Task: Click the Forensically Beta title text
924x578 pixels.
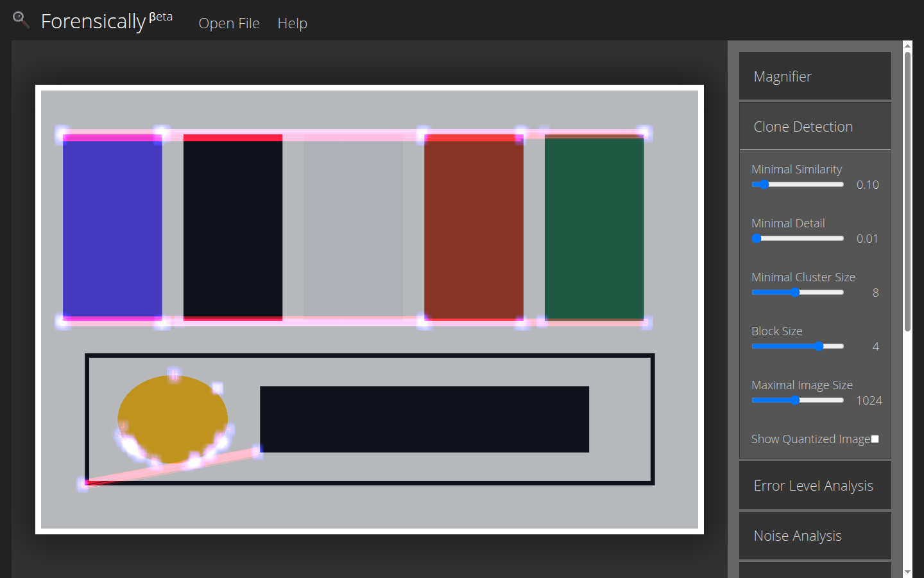Action: coord(107,21)
